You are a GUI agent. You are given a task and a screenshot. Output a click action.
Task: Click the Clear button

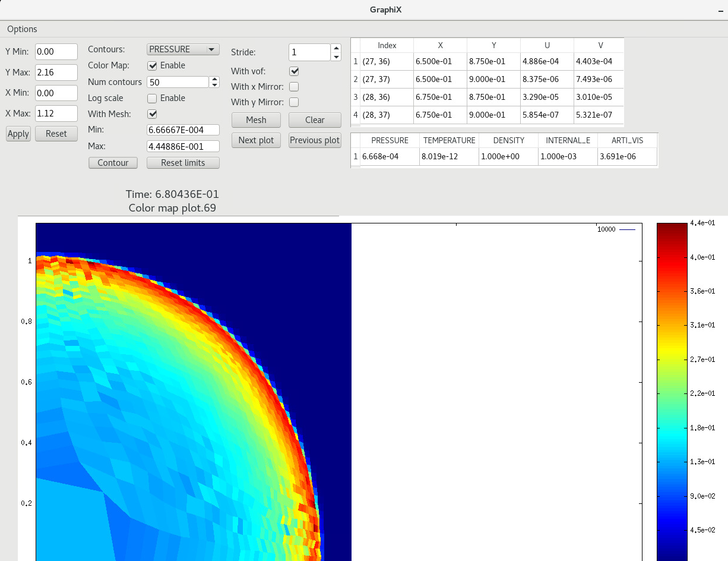(315, 119)
